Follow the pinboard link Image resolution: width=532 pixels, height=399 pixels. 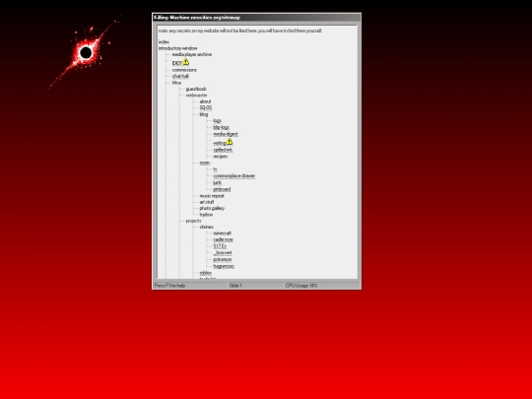point(222,189)
